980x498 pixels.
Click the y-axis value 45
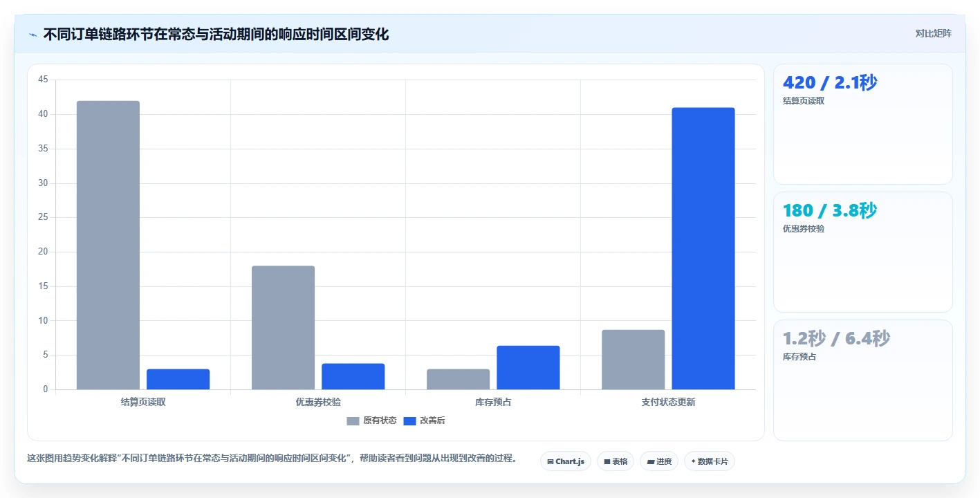pyautogui.click(x=43, y=80)
